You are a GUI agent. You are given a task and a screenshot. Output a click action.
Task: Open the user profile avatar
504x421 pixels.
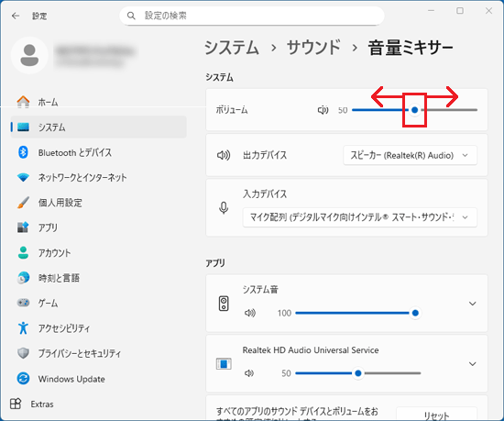click(29, 55)
